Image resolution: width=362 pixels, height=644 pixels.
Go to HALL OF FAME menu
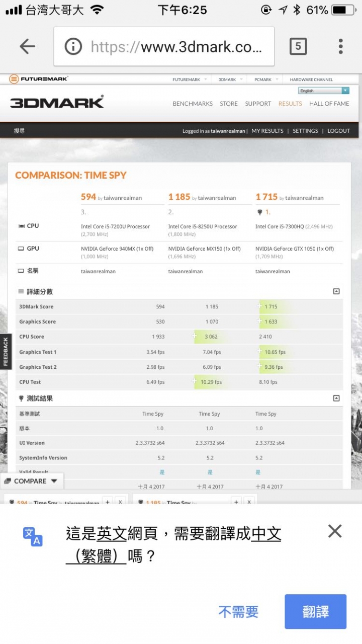[x=329, y=104]
